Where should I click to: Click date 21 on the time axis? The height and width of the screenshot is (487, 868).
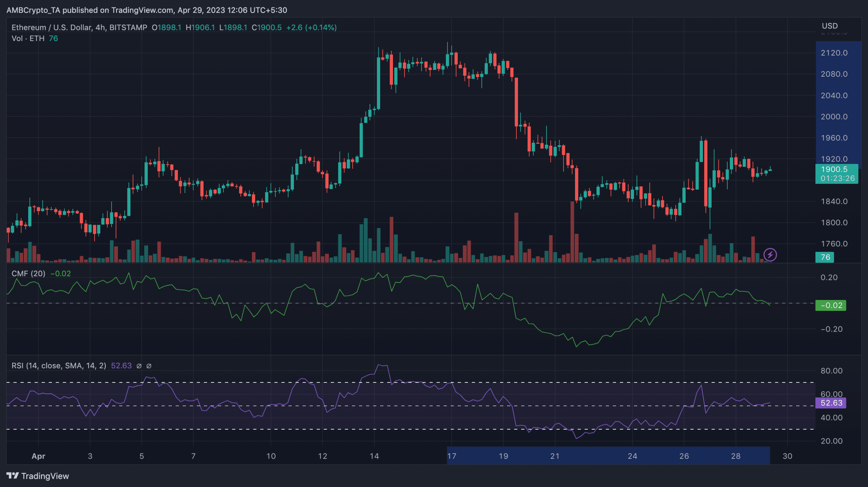click(x=555, y=456)
